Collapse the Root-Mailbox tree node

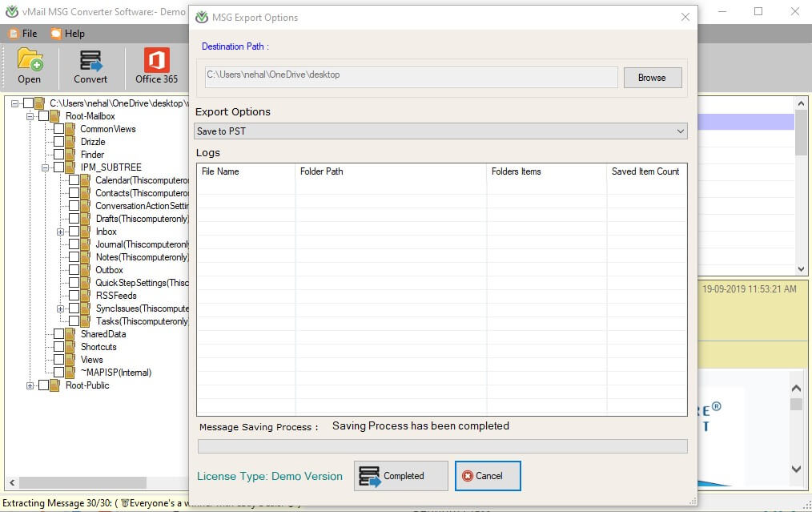pos(30,116)
